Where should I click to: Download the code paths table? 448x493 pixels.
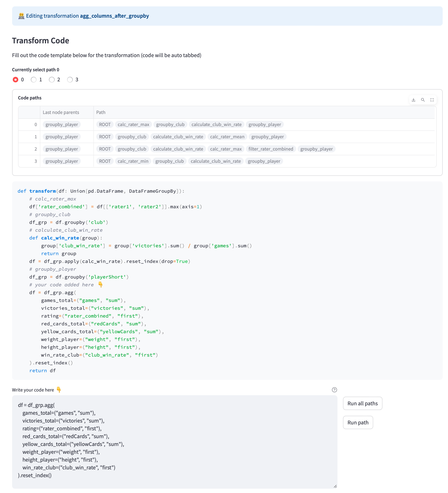(x=413, y=100)
